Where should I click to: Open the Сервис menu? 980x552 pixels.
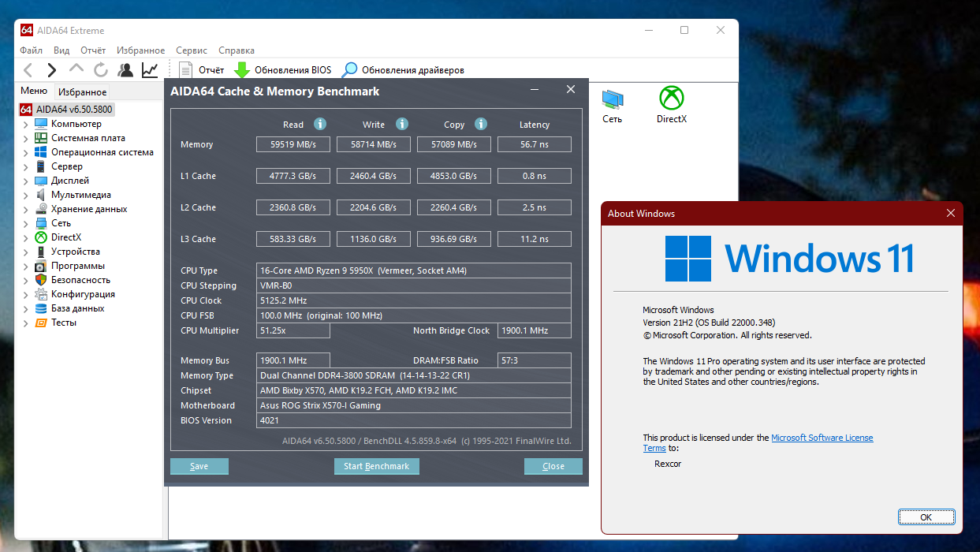(192, 50)
